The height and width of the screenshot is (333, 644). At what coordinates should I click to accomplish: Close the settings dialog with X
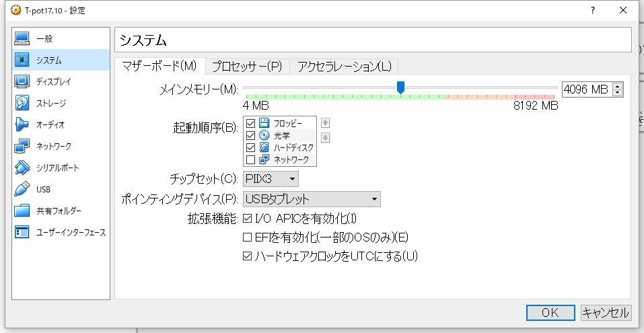point(623,11)
